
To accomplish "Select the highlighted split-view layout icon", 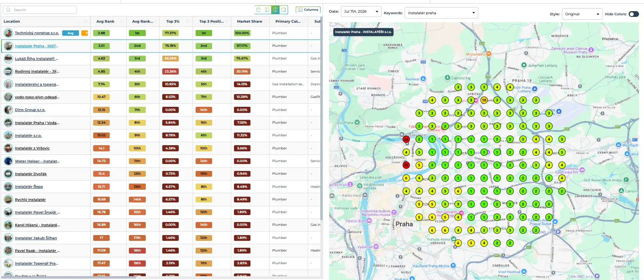I will 275,10.
